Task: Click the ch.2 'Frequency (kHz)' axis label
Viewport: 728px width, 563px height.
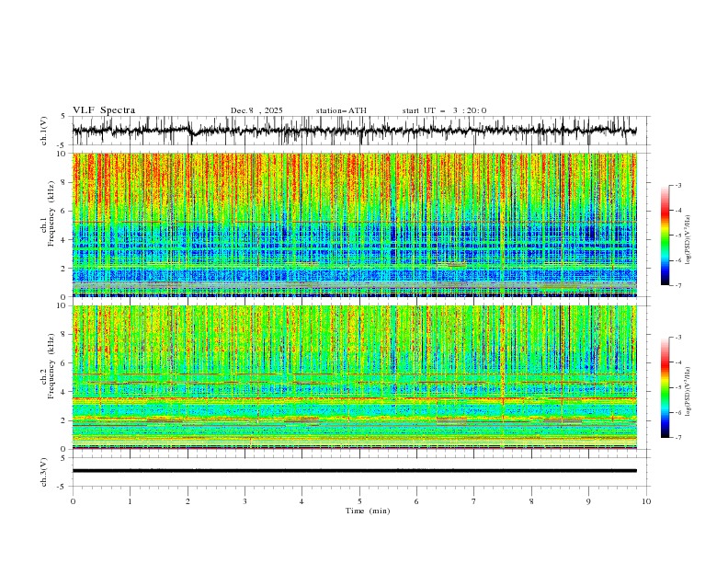Action: pos(51,365)
